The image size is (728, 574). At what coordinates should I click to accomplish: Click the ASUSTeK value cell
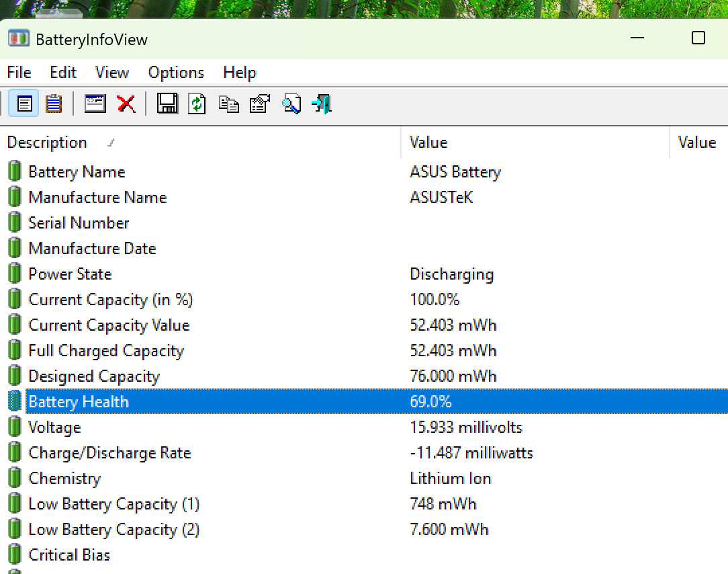441,197
